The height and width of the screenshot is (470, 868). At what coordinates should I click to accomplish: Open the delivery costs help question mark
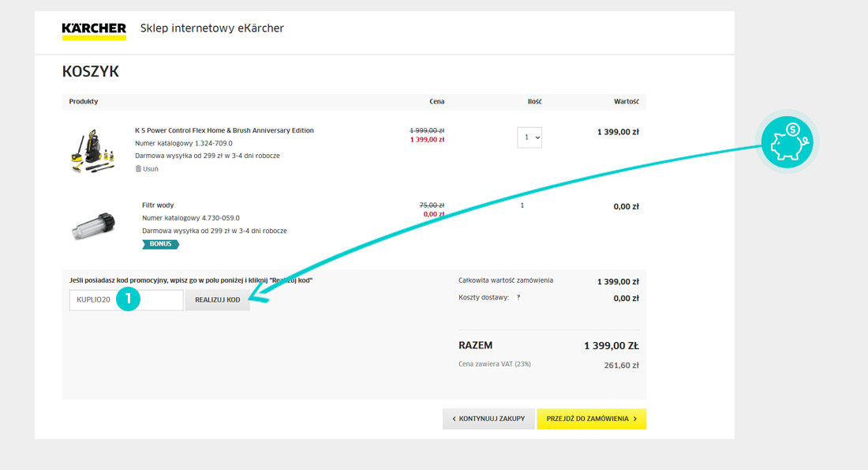click(518, 298)
